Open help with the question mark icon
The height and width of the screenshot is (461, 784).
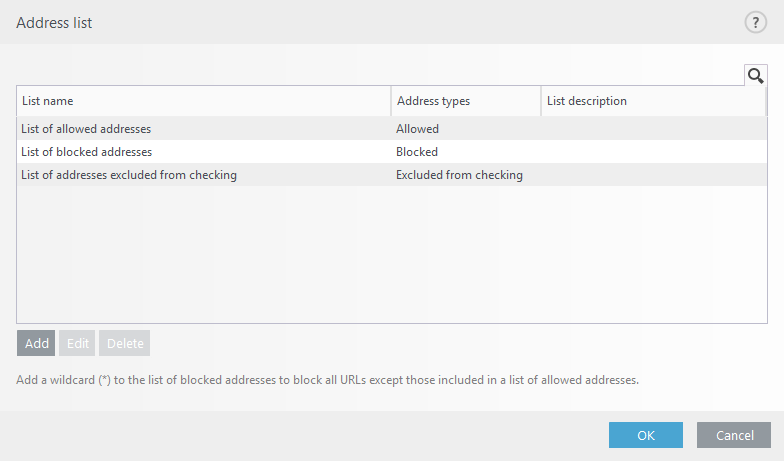755,23
